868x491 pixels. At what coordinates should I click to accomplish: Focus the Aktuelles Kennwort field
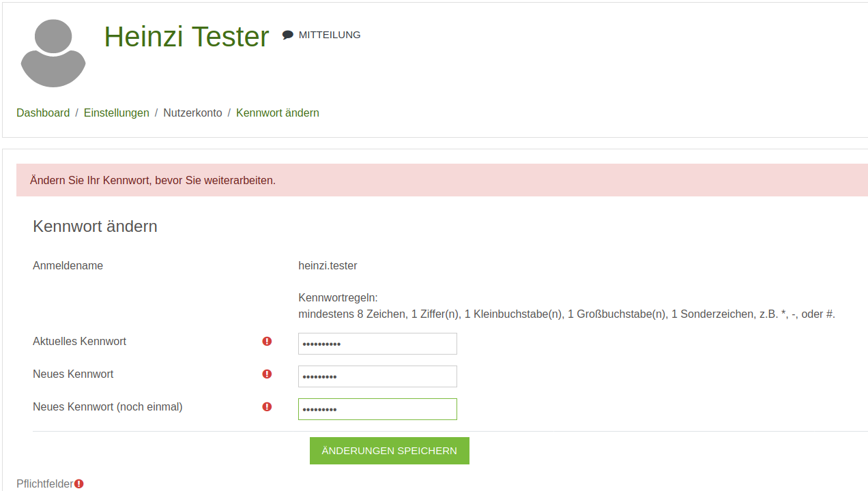coord(377,344)
